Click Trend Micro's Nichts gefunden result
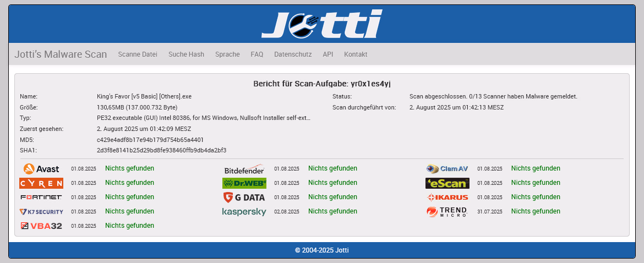This screenshot has height=263, width=644. tap(536, 211)
